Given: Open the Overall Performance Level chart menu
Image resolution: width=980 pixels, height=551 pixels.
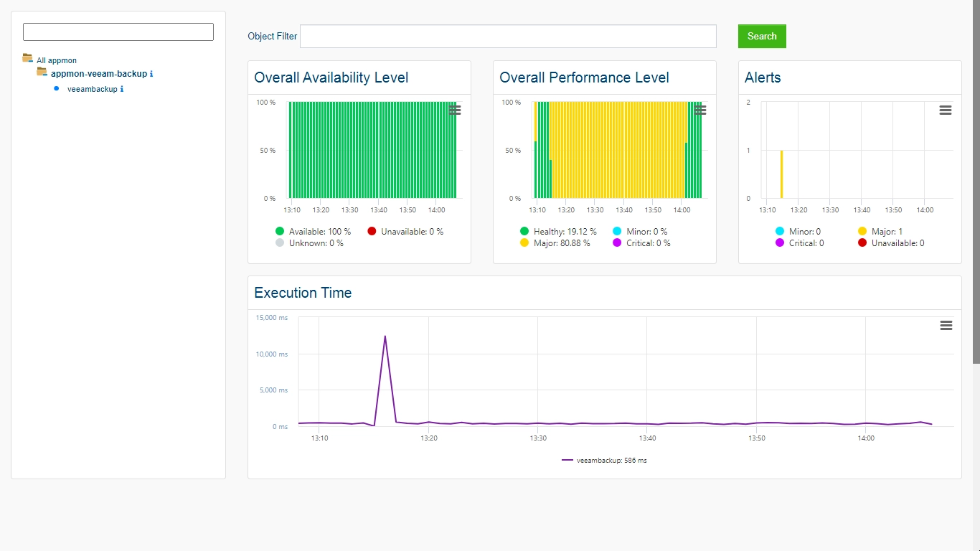Looking at the screenshot, I should coord(700,110).
